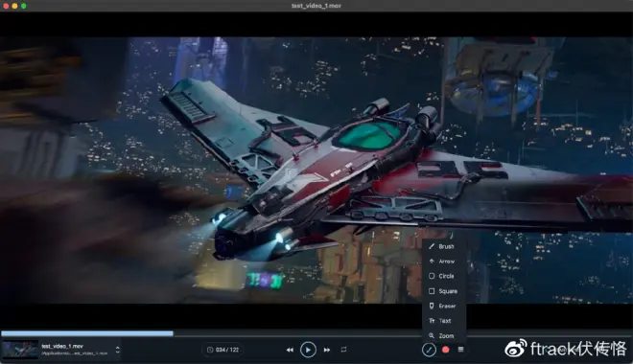Open the red annotation color swatch
This screenshot has width=633, height=364.
(x=446, y=350)
